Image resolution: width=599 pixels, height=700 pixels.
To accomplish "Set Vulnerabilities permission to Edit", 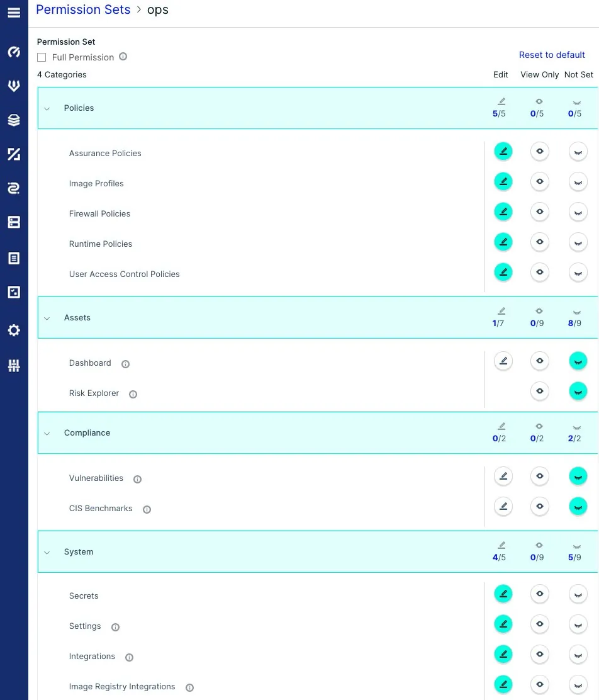I will [x=503, y=477].
